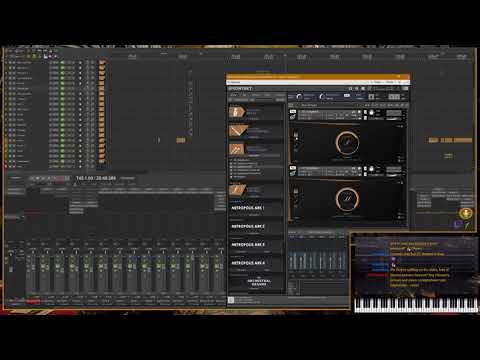
Task: Select the small media item below right-side clips
Action: click(x=448, y=156)
